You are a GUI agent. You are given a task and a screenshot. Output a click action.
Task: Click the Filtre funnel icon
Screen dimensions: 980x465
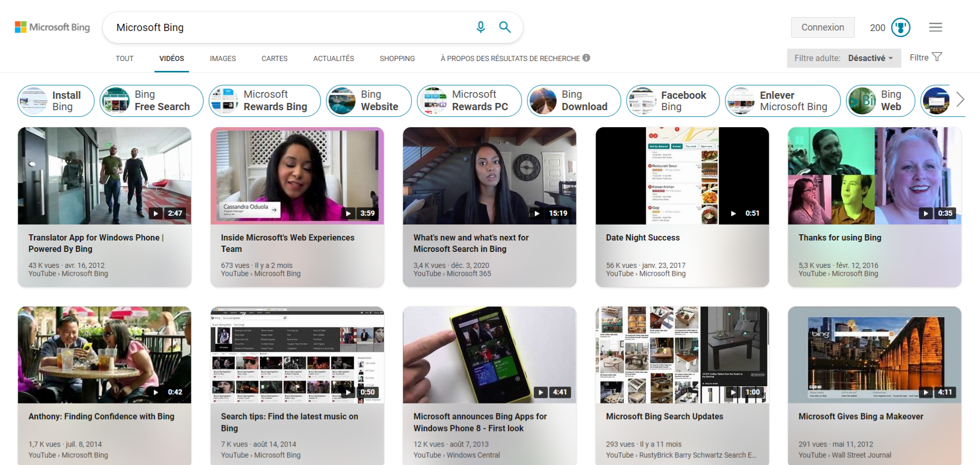937,57
